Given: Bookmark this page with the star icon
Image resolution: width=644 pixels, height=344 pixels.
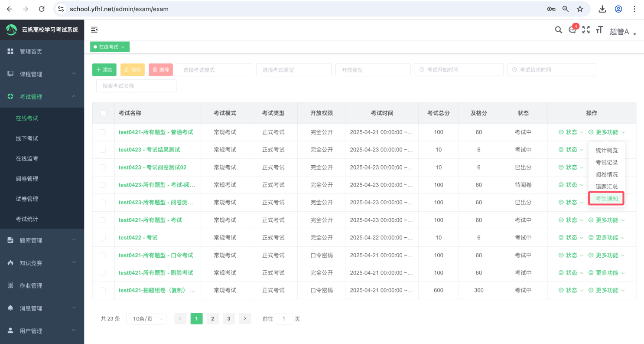Looking at the screenshot, I should (x=580, y=9).
